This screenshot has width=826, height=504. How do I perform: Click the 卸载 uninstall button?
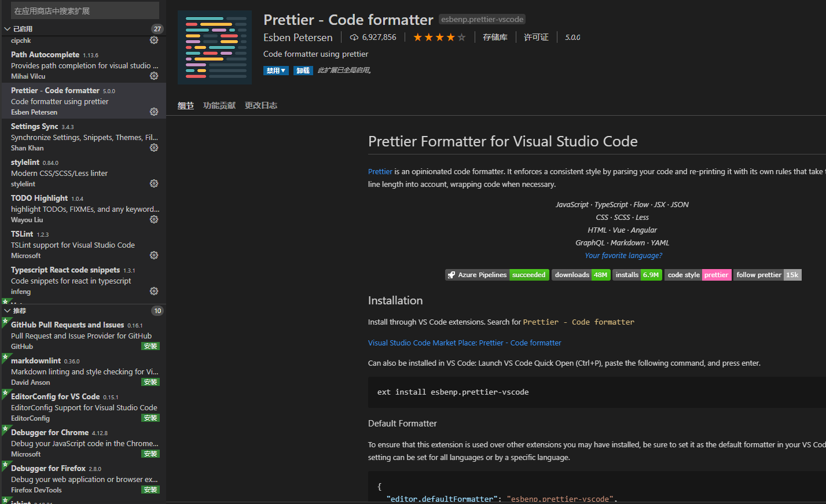tap(303, 70)
